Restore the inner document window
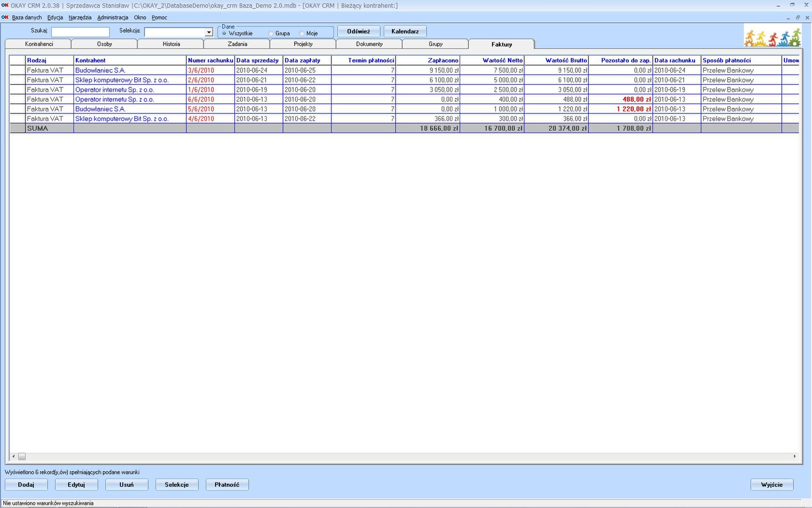 tap(797, 17)
